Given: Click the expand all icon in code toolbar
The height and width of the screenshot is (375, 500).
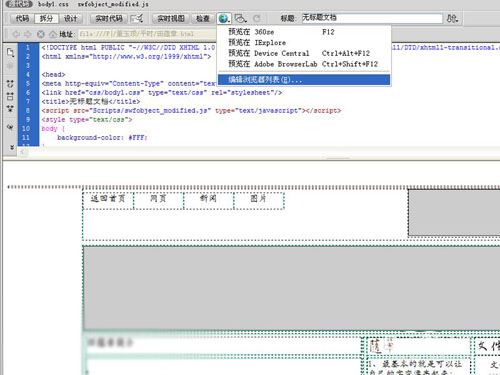Looking at the screenshot, I should point(10,109).
